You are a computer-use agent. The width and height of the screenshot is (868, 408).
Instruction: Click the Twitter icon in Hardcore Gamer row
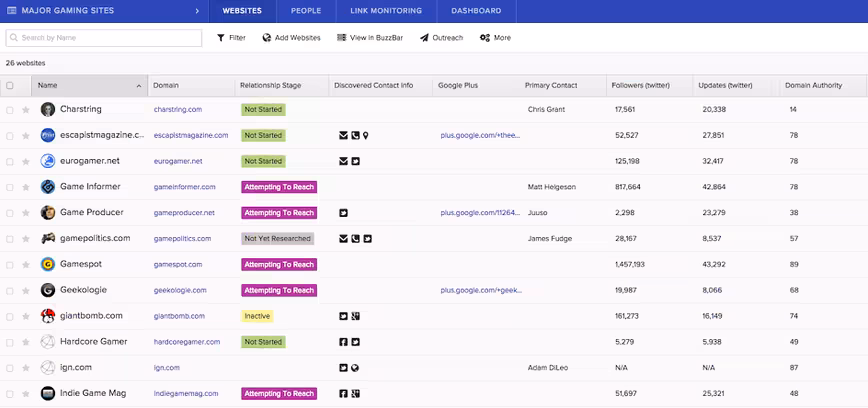point(355,342)
